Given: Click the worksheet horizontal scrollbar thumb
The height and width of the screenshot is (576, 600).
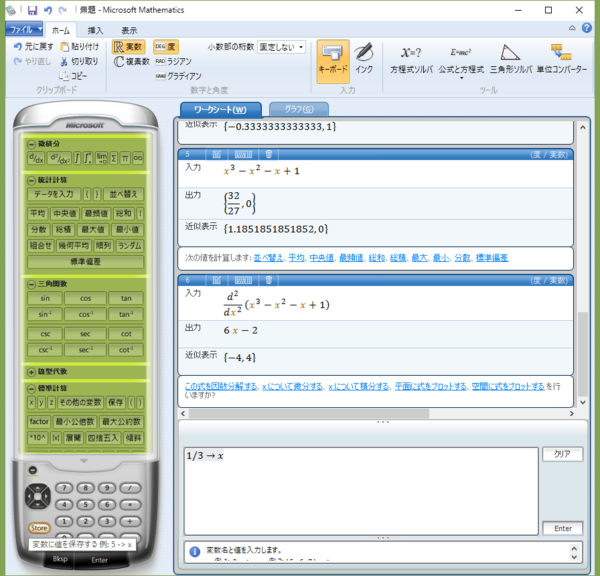Looking at the screenshot, I should click(309, 414).
